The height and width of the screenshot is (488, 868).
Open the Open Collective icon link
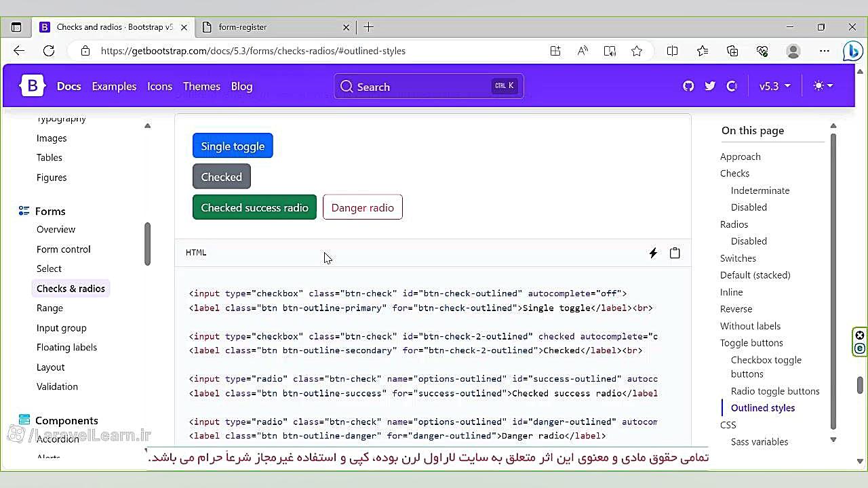pyautogui.click(x=732, y=86)
